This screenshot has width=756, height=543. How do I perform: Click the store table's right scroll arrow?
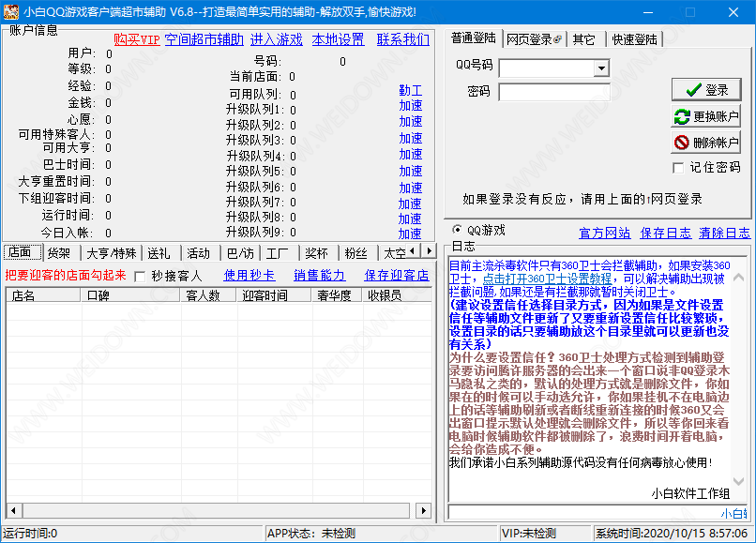tap(424, 510)
